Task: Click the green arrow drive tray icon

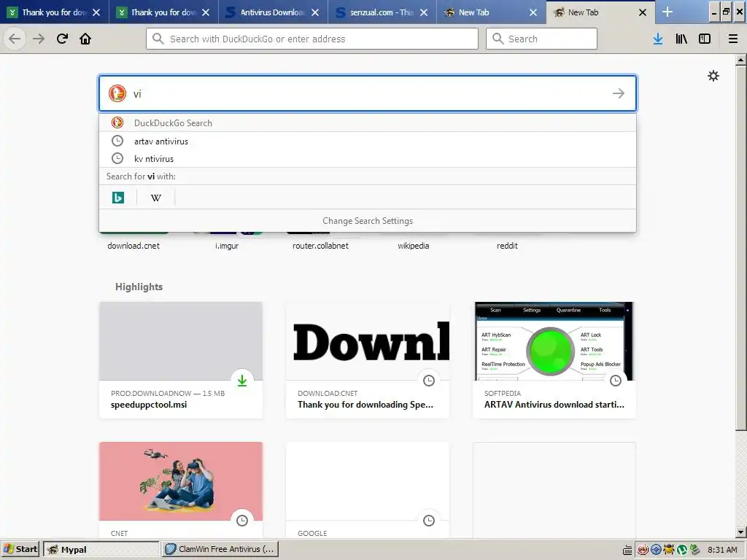Action: tap(694, 550)
